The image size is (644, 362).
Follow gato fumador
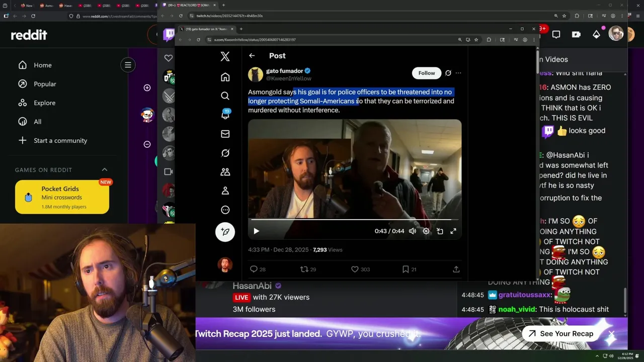pyautogui.click(x=427, y=73)
